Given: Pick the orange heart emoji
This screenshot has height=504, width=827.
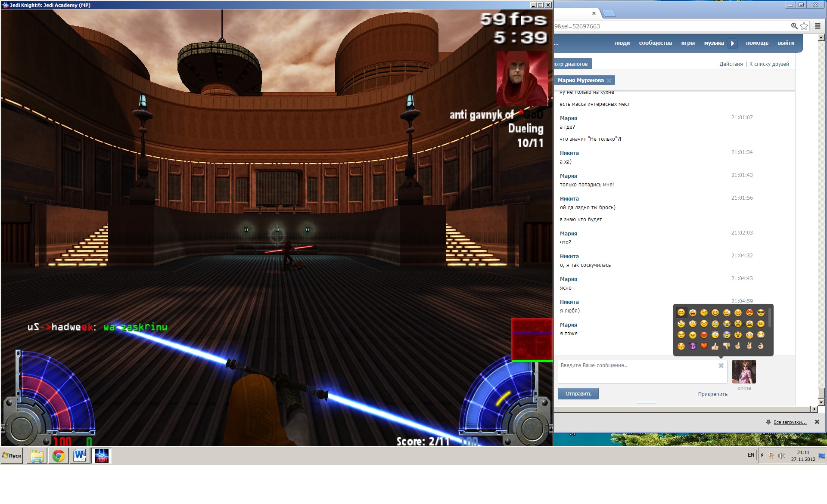Looking at the screenshot, I should click(704, 346).
